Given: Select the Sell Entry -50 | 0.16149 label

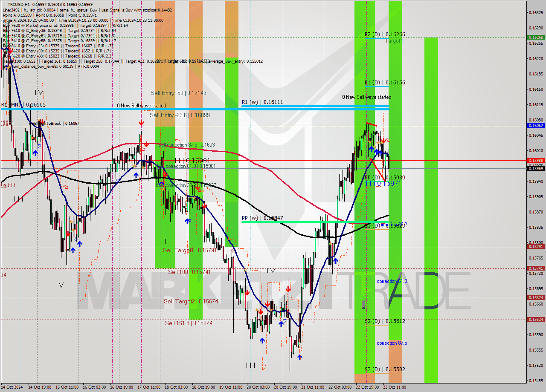Looking at the screenshot, I should point(178,93).
